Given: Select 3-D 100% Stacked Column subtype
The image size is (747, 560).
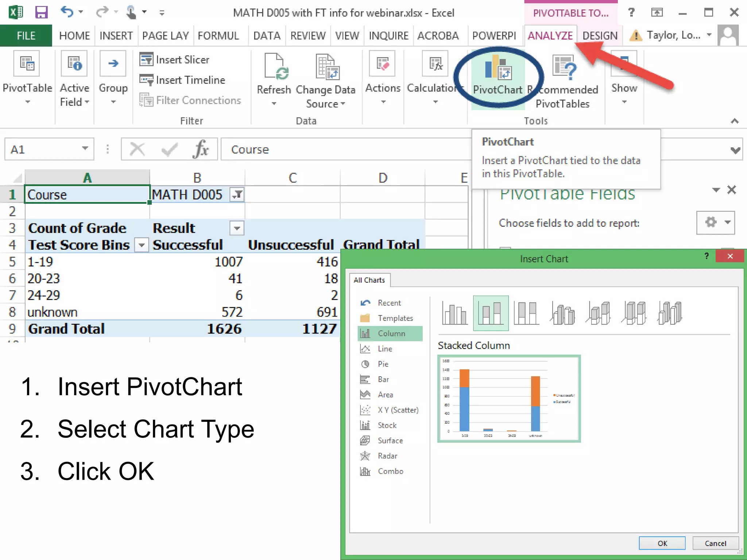Looking at the screenshot, I should tap(634, 313).
